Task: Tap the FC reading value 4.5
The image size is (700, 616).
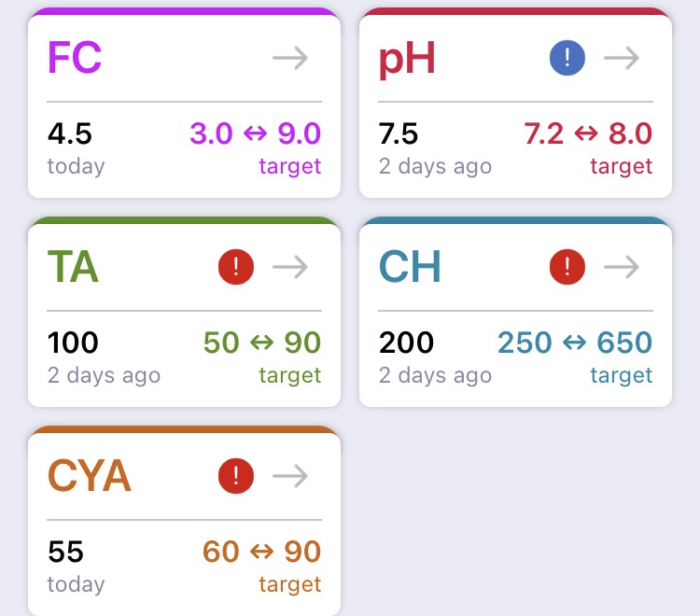Action: coord(70,133)
